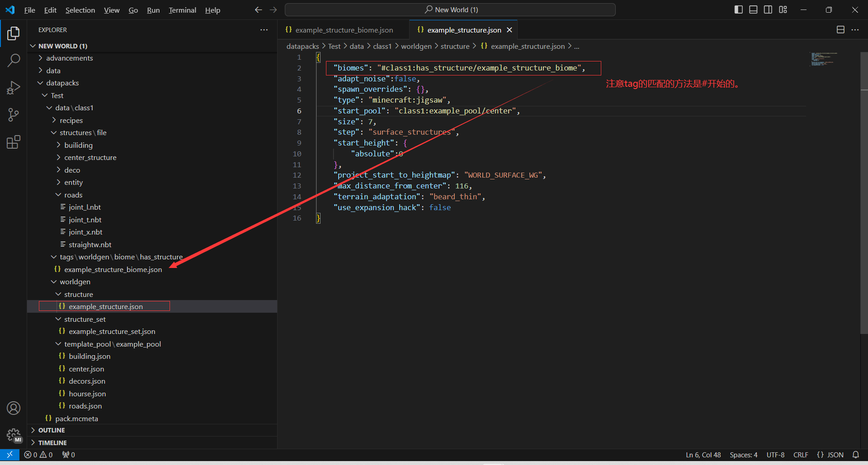Collapse the datapacks folder
This screenshot has height=465, width=868.
tap(152, 83)
